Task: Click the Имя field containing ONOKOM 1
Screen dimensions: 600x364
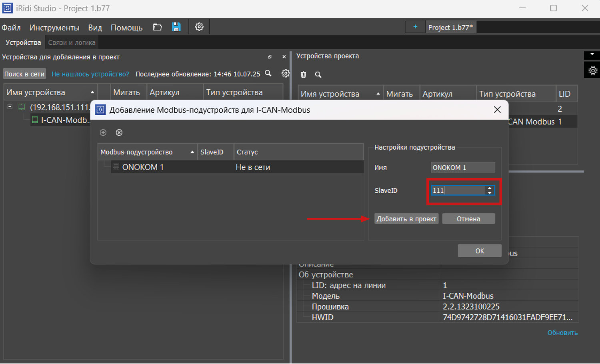Action: pyautogui.click(x=462, y=168)
